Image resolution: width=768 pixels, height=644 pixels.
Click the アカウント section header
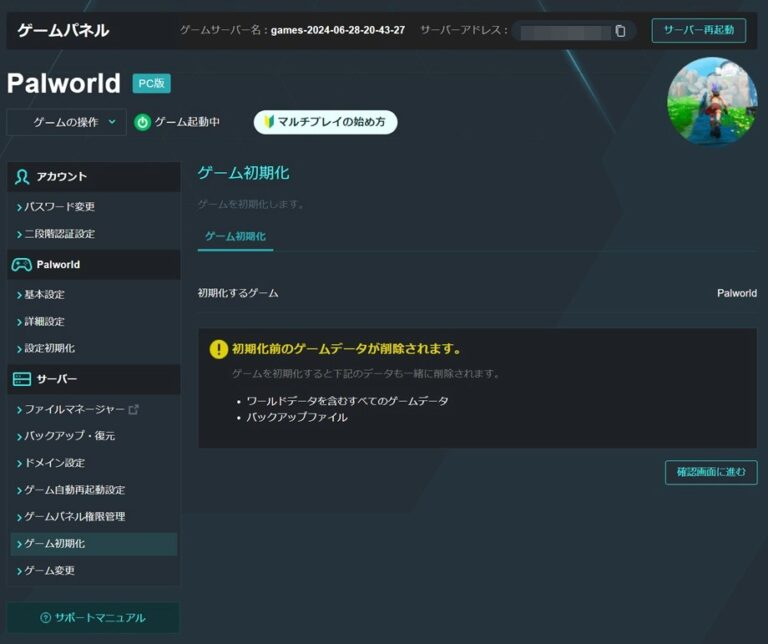point(94,177)
